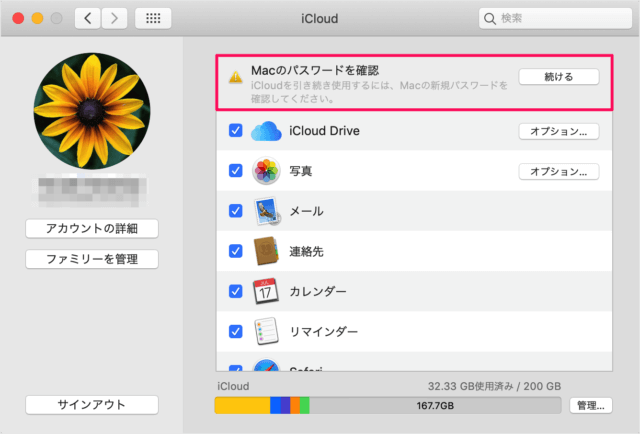Click the sunflower profile picture

pyautogui.click(x=92, y=111)
